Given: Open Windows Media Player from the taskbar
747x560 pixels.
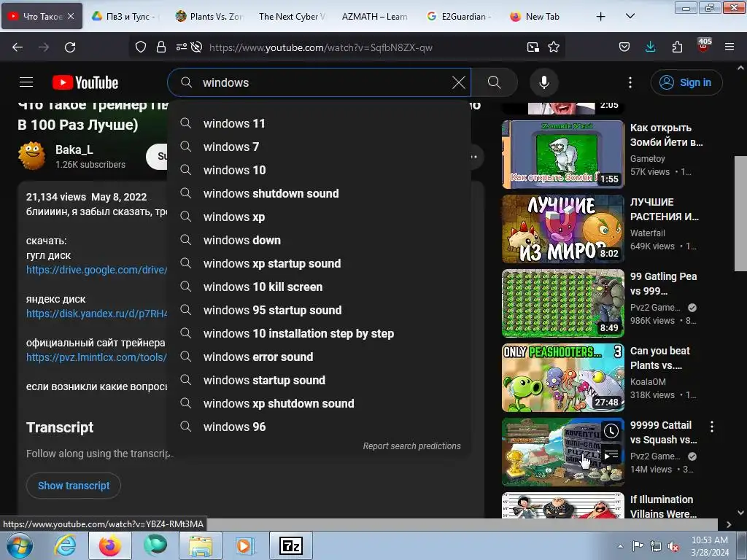Looking at the screenshot, I should coord(245,545).
